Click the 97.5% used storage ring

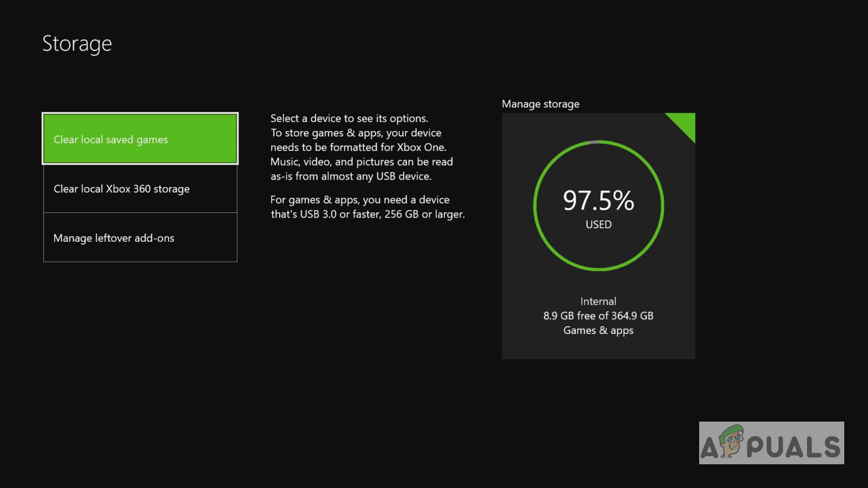pyautogui.click(x=598, y=205)
